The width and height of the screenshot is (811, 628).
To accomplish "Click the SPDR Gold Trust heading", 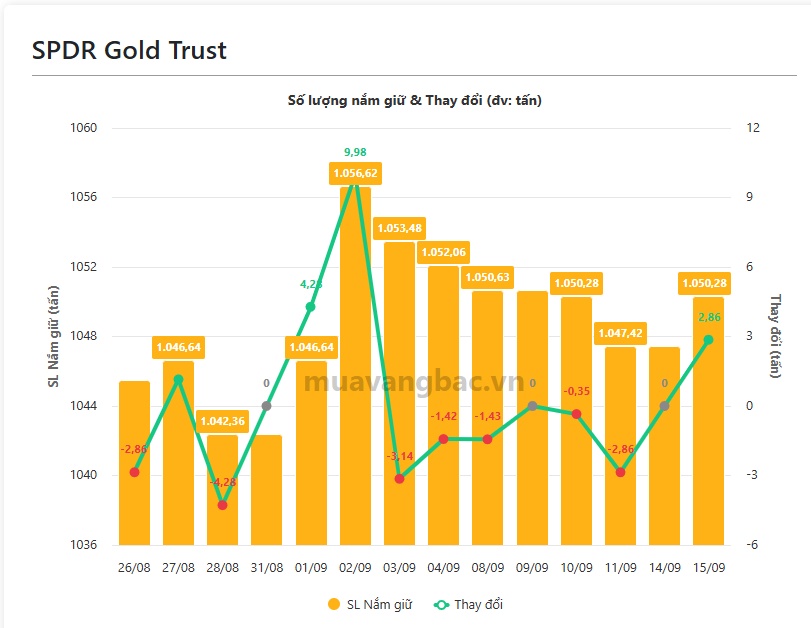I will pyautogui.click(x=129, y=51).
